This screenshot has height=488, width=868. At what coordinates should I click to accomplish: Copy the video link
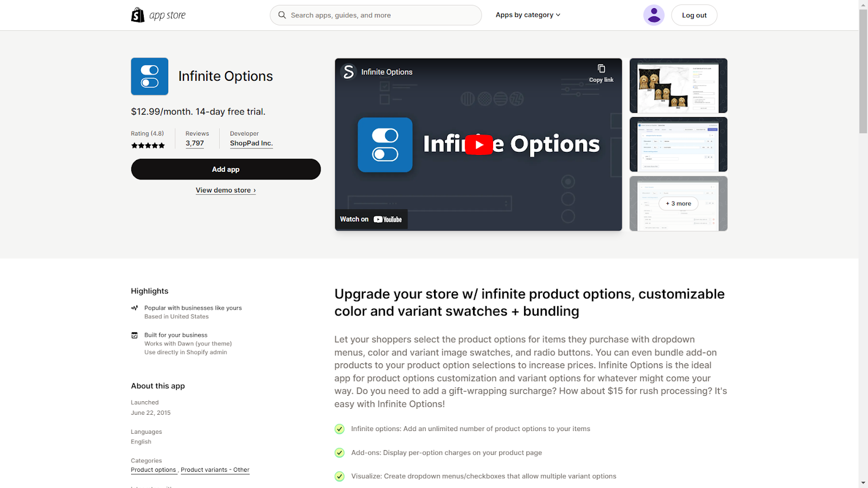(x=601, y=73)
